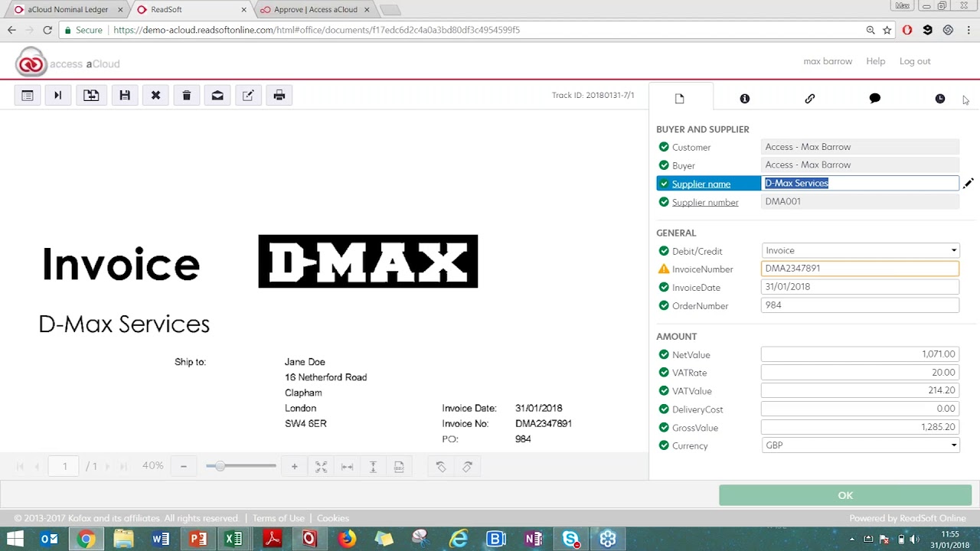Fit invoice to width
This screenshot has height=551, width=980.
[x=347, y=466]
